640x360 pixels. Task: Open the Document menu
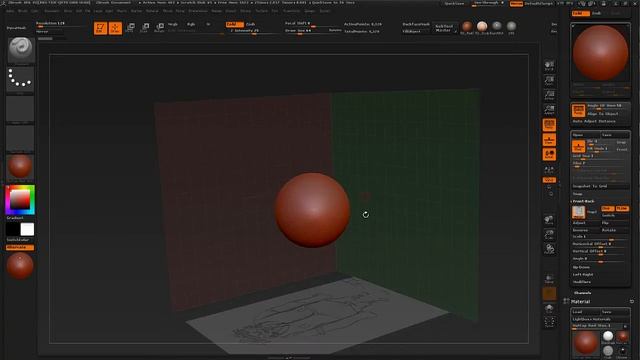tap(51, 11)
